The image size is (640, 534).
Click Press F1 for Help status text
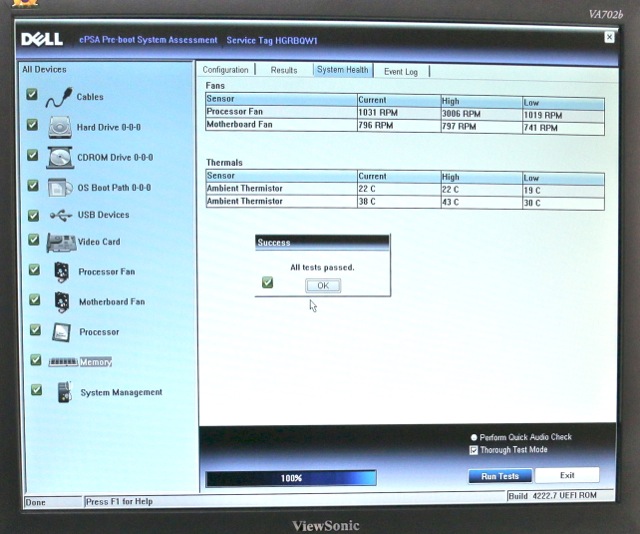[x=119, y=502]
